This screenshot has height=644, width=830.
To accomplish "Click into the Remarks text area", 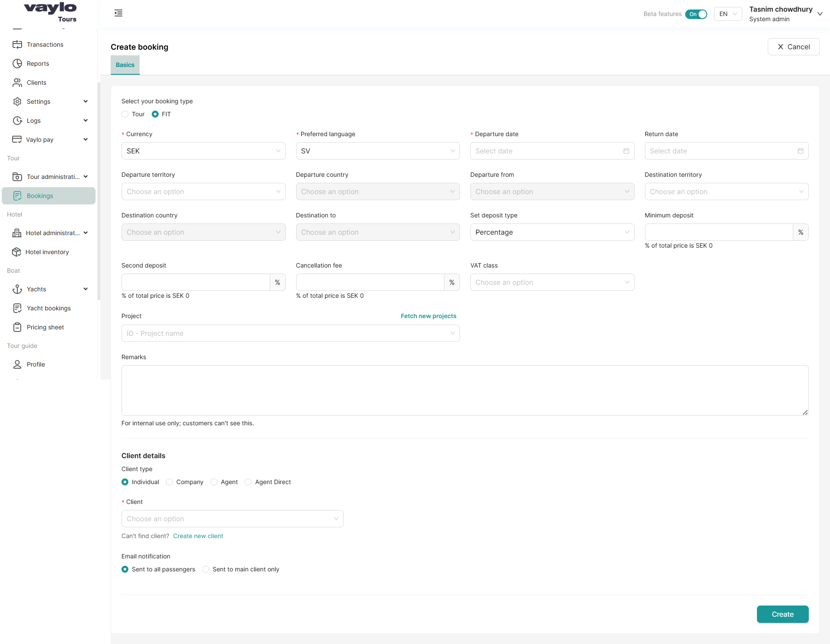I will point(465,390).
